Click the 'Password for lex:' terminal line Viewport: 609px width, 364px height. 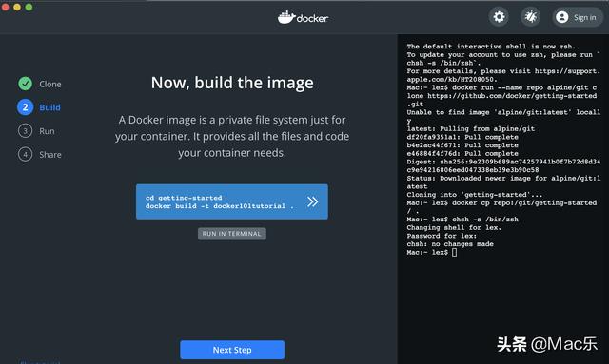[x=442, y=236]
